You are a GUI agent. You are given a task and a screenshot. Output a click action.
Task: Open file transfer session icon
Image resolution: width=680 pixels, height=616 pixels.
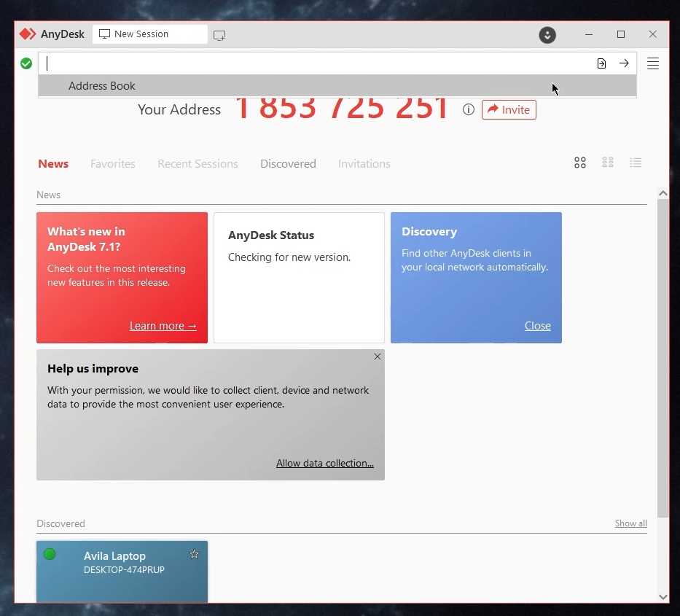pyautogui.click(x=601, y=63)
